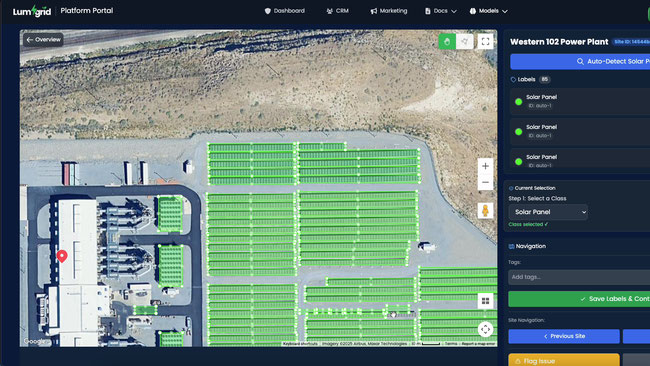This screenshot has width=650, height=366.
Task: Expand the Docs menu
Action: click(x=441, y=11)
